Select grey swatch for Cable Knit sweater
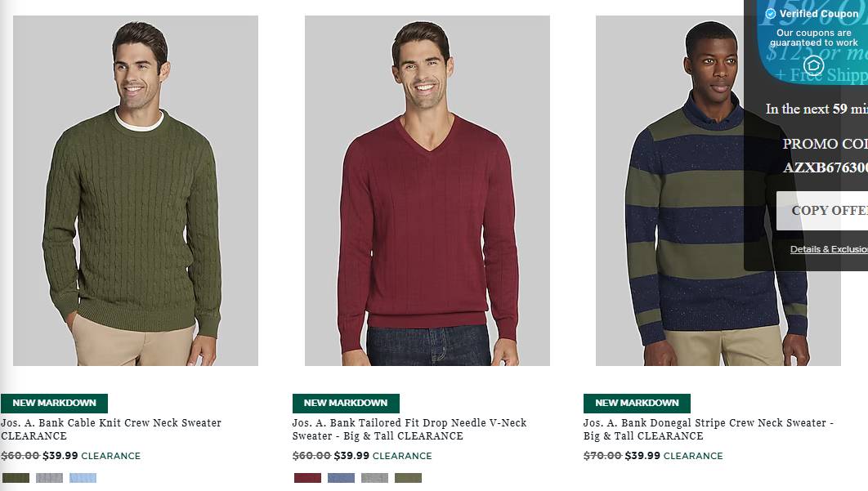 click(49, 478)
